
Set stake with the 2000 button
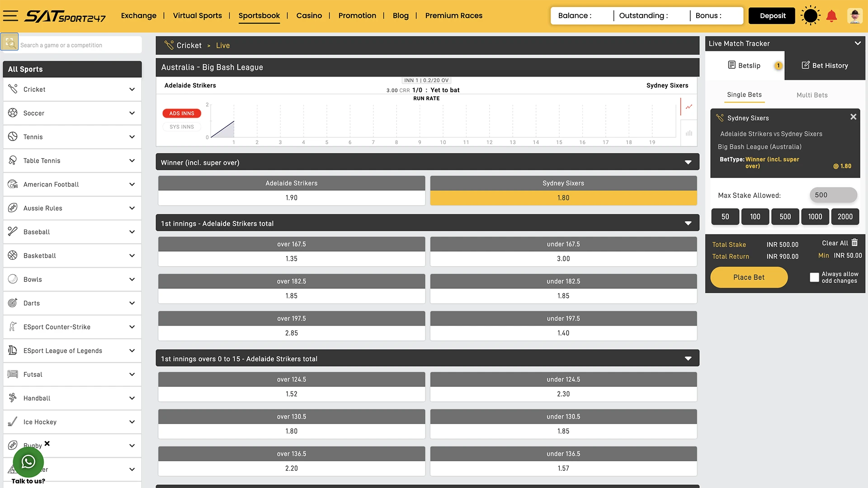[845, 217]
